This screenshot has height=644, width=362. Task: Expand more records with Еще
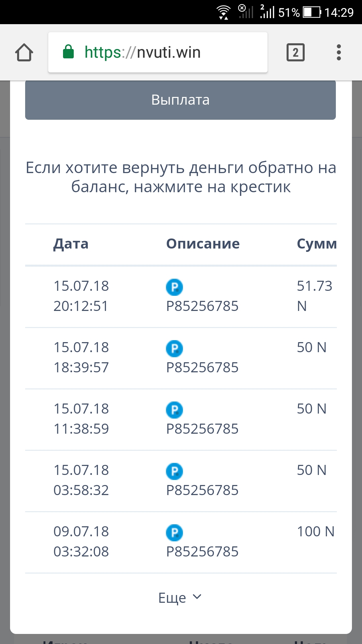[x=173, y=598]
